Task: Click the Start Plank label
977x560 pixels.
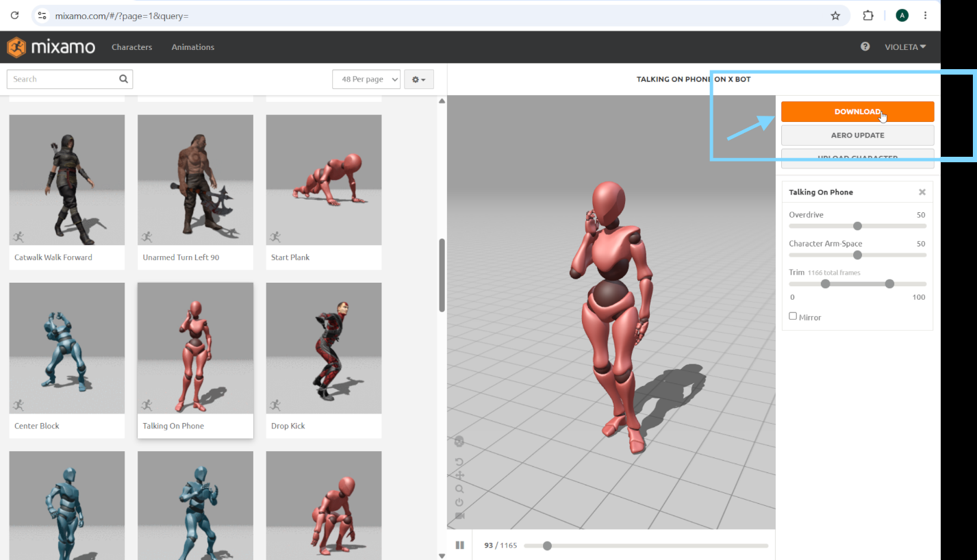Action: pyautogui.click(x=290, y=257)
